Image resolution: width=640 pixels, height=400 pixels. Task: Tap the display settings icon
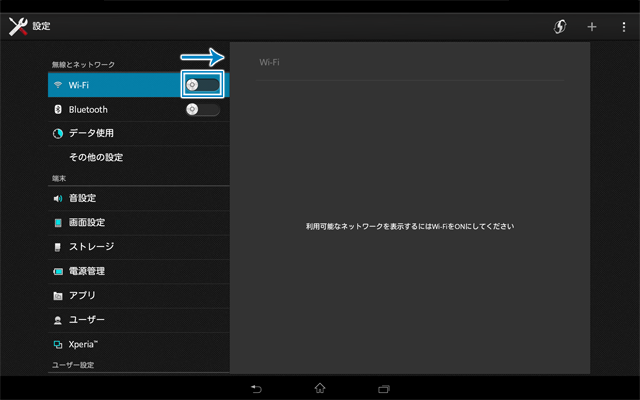(58, 222)
